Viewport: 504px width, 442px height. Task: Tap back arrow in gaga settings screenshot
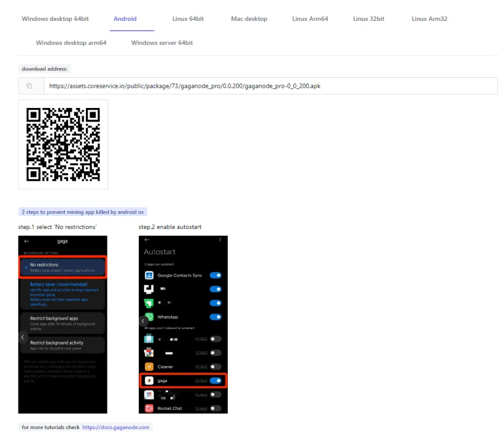pos(26,241)
